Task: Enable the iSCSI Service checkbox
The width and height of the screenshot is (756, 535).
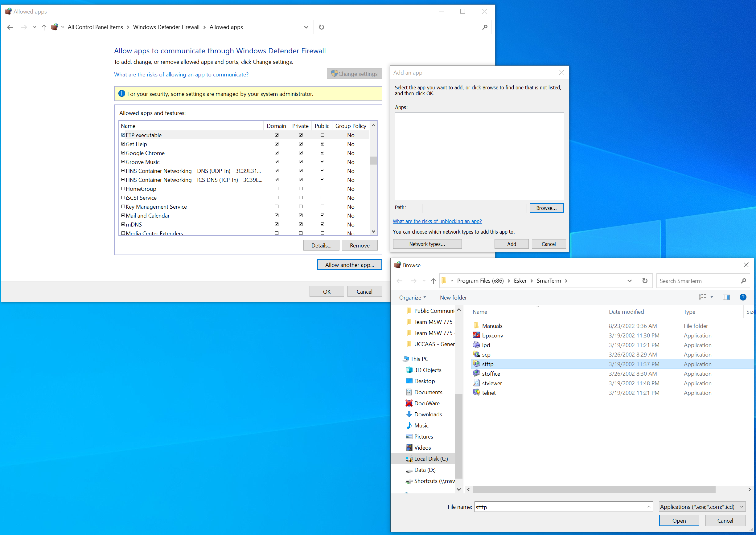Action: point(123,197)
